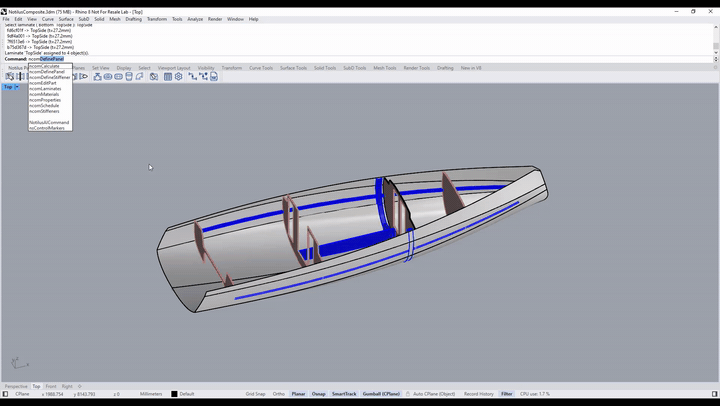Open the Render menu
The height and width of the screenshot is (406, 720).
[215, 19]
